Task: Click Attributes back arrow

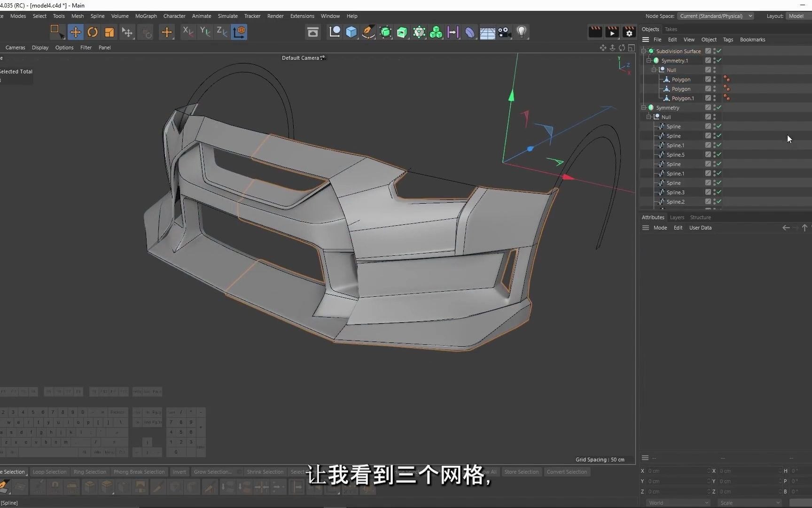Action: point(786,228)
